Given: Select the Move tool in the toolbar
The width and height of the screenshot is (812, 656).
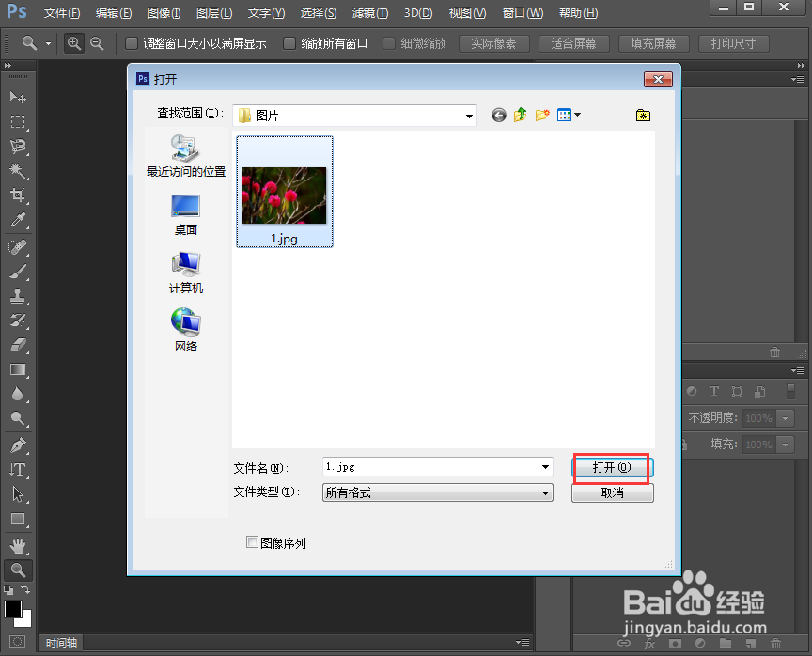Looking at the screenshot, I should 17,97.
